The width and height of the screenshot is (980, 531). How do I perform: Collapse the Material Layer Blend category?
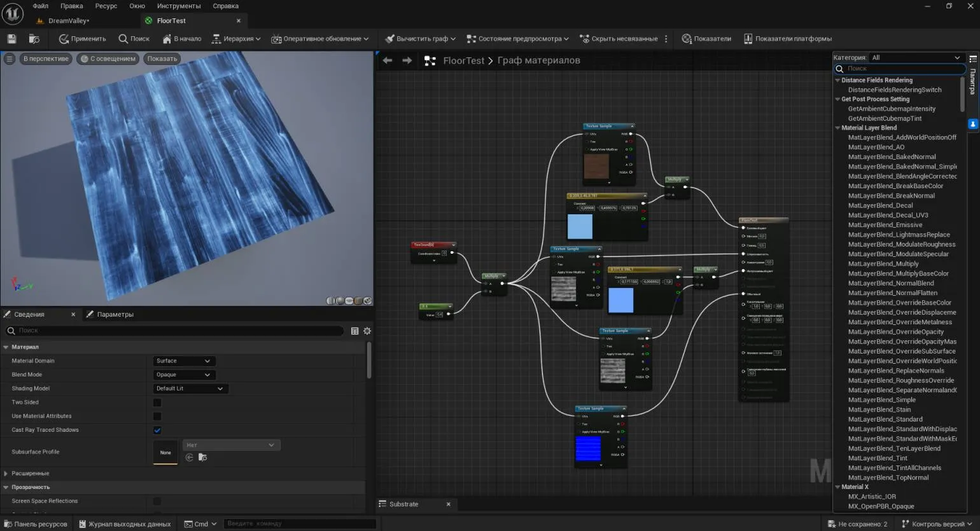837,128
